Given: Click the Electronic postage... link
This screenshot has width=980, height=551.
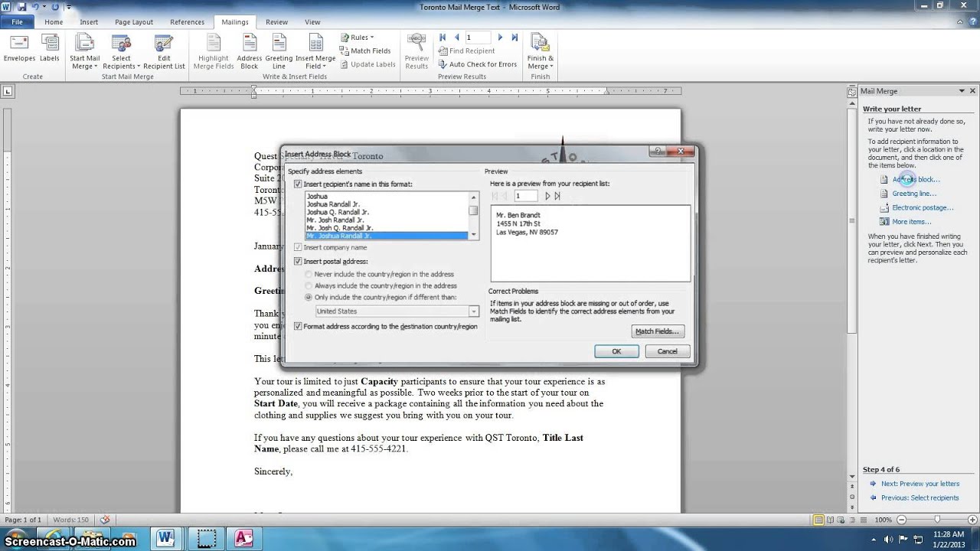Looking at the screenshot, I should click(923, 207).
